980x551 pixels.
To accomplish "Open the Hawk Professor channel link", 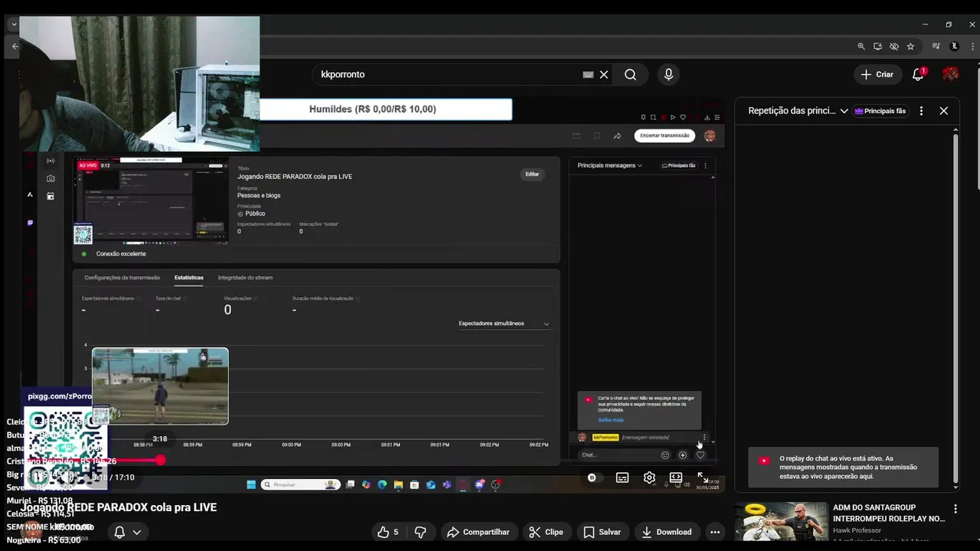I will [x=857, y=530].
